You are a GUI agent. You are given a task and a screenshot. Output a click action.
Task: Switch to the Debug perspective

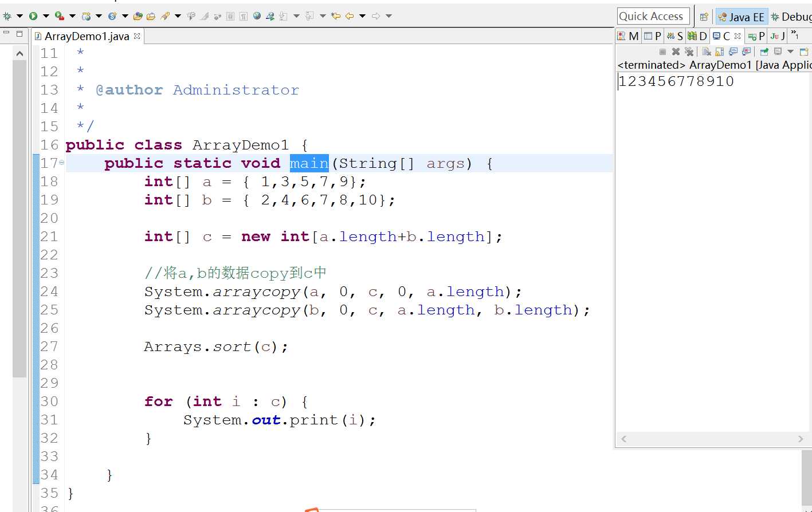[x=791, y=17]
